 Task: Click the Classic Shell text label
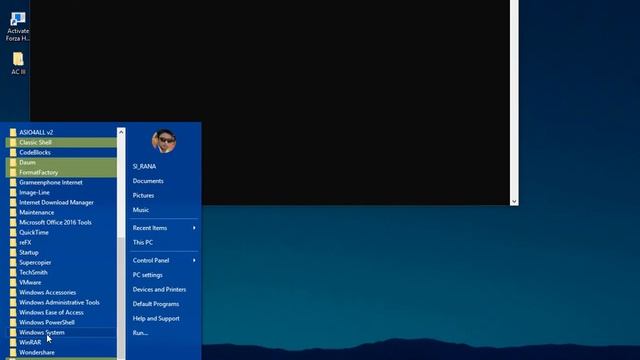coord(35,142)
